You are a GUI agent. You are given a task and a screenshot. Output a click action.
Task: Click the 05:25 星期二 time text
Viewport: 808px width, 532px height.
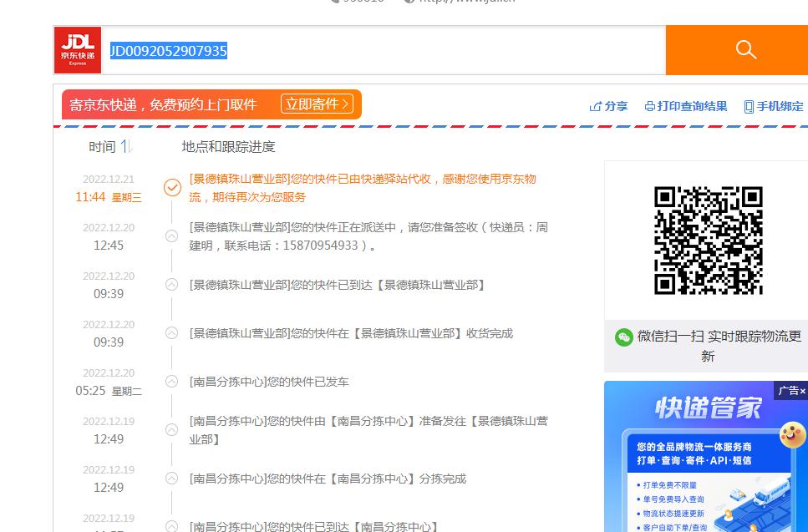pos(109,391)
